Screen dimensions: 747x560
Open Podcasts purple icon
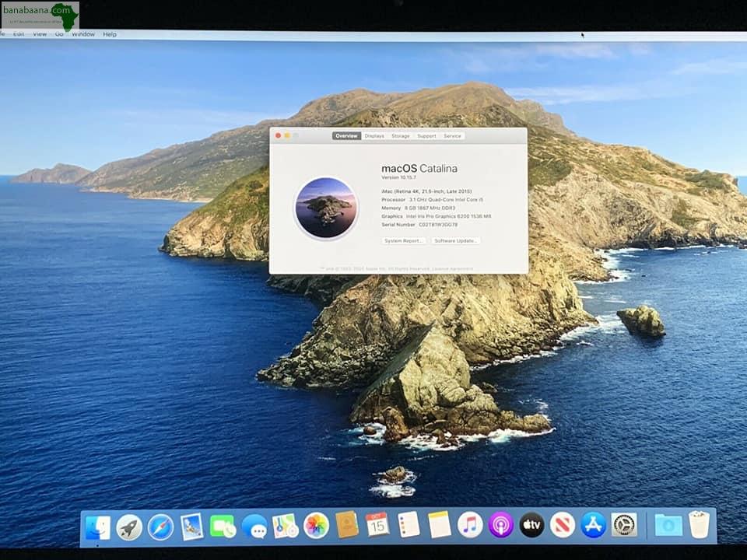click(x=500, y=525)
